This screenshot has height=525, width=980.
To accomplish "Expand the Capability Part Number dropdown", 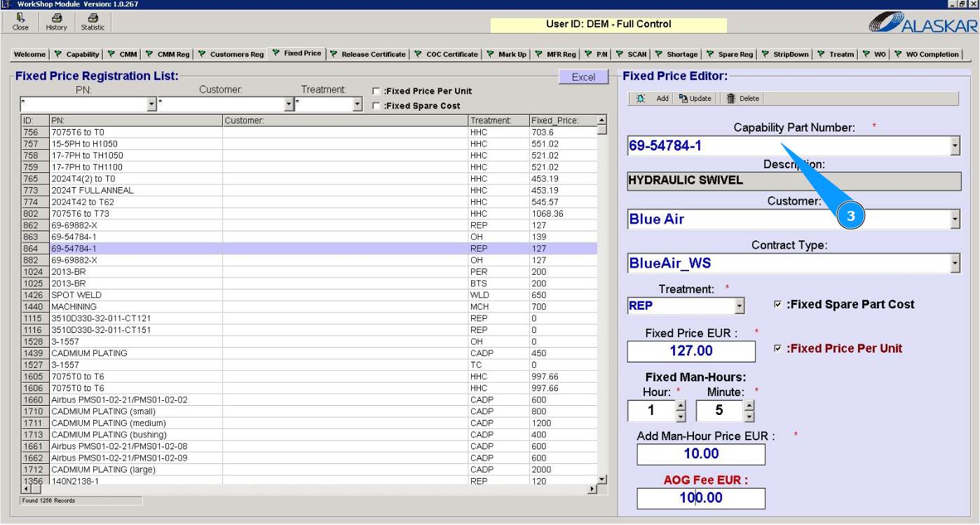I will [954, 146].
